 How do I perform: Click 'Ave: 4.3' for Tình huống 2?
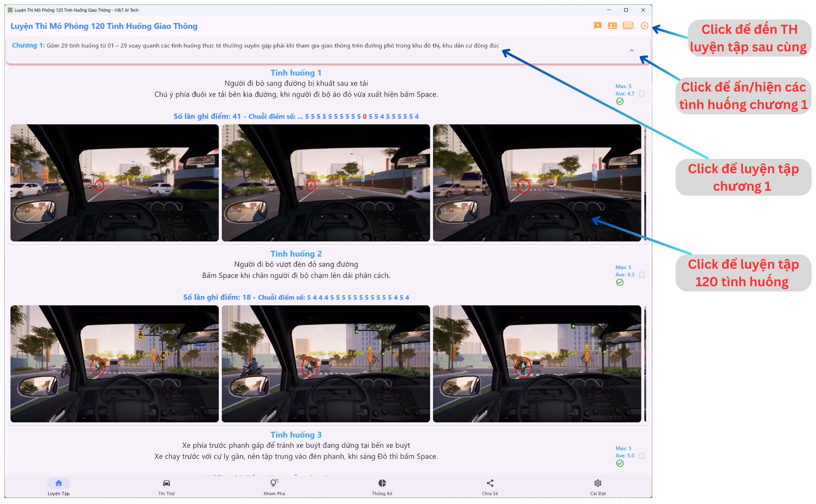coord(625,275)
